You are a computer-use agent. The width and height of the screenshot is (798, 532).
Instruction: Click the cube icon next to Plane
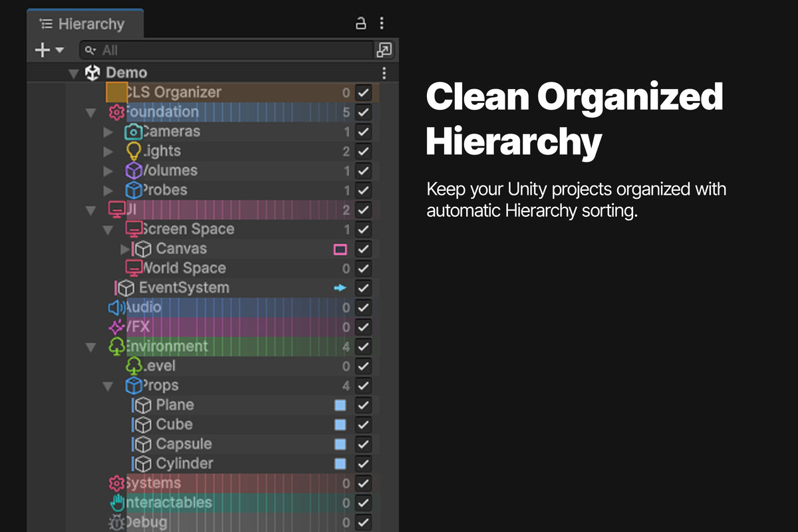coord(143,405)
